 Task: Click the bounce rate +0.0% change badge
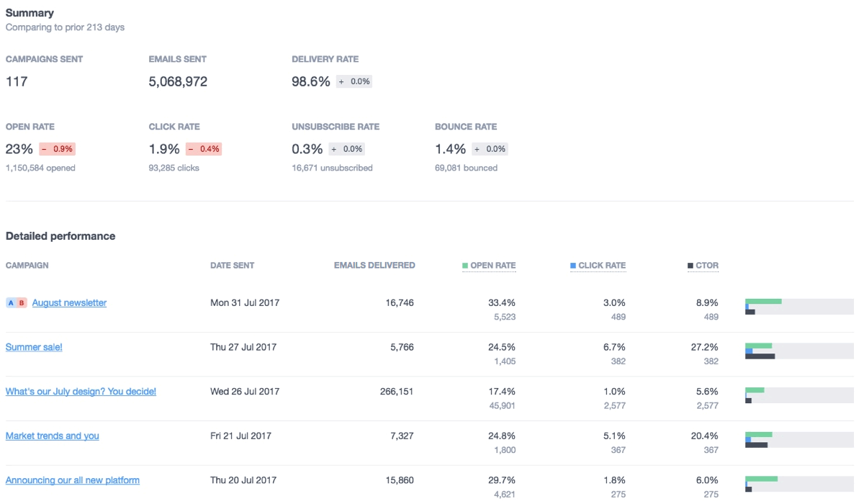[490, 149]
